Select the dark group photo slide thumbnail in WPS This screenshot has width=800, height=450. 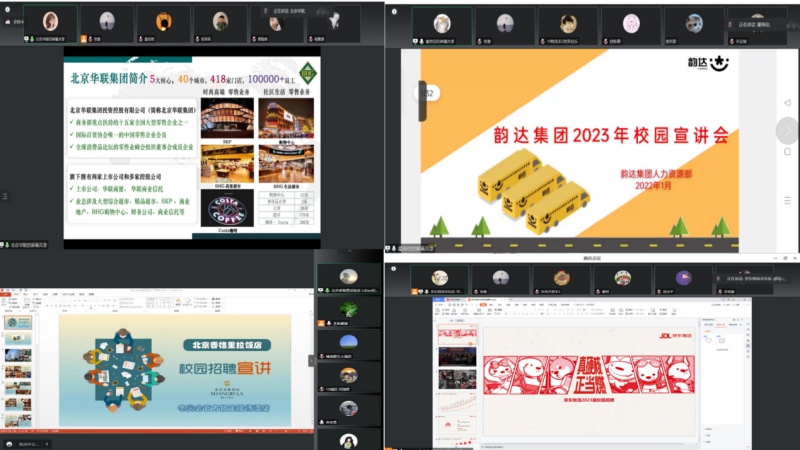tap(457, 356)
